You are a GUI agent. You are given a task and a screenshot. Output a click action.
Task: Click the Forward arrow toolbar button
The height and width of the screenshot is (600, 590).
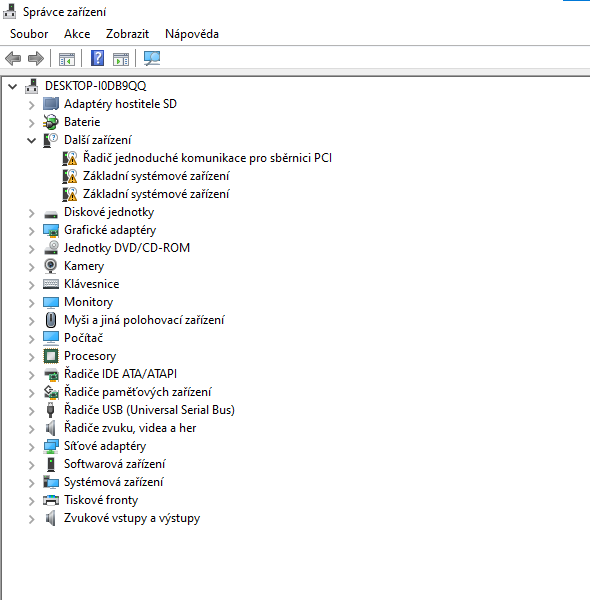tap(36, 59)
